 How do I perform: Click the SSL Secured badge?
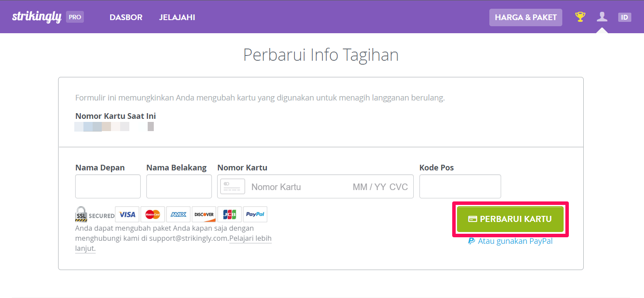tap(95, 215)
